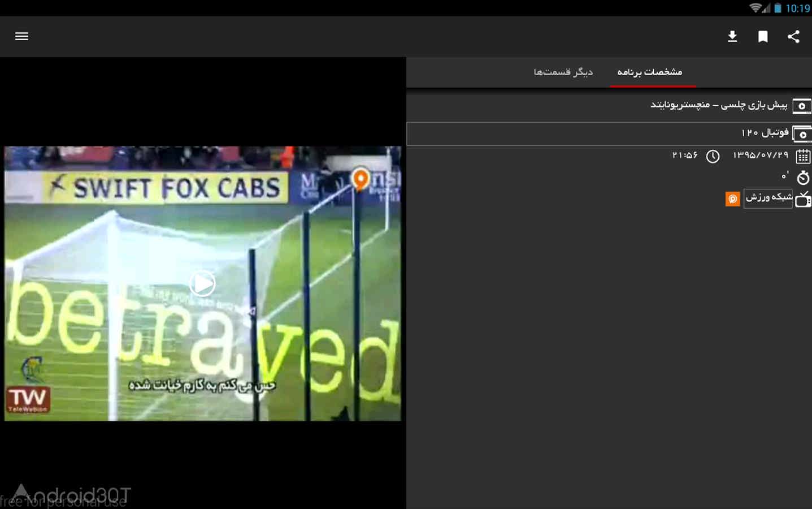
Task: Tap the TW Telewebion logo on the video
Action: coord(28,400)
